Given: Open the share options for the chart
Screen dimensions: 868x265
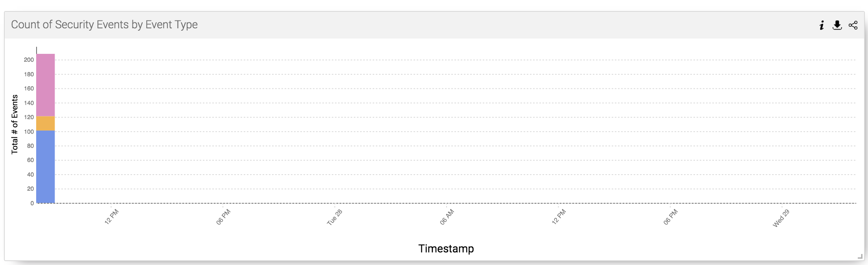Looking at the screenshot, I should (x=852, y=25).
